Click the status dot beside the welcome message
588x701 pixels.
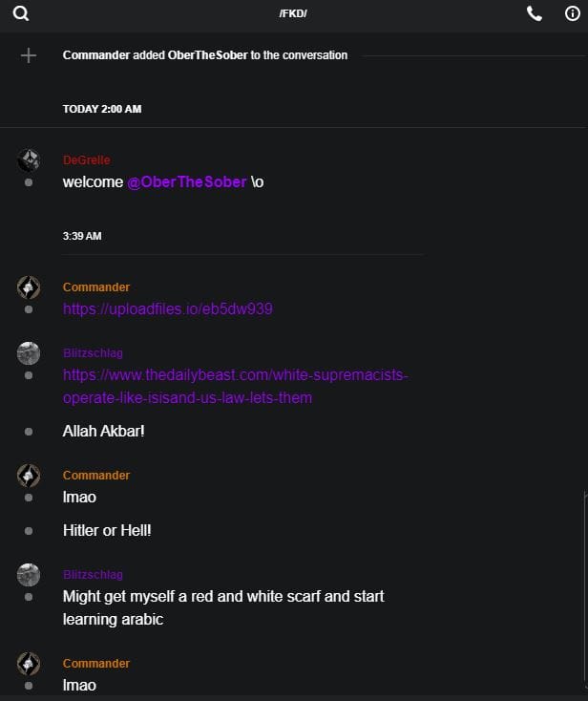[x=29, y=181]
